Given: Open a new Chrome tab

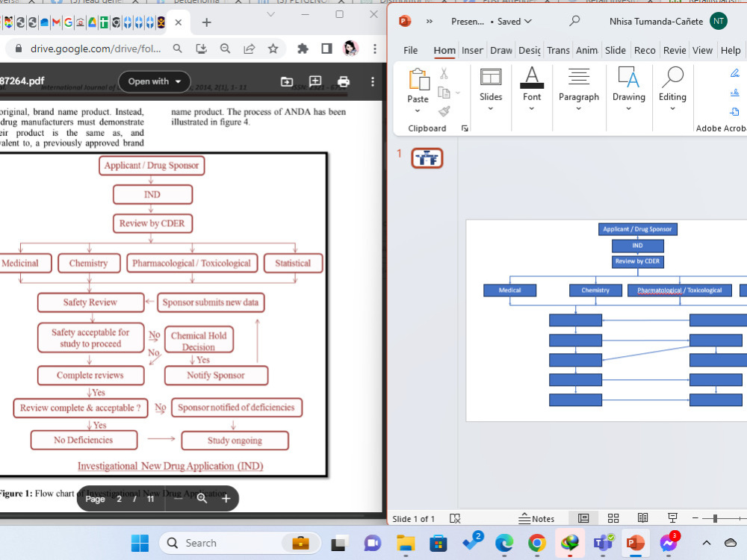Looking at the screenshot, I should (206, 22).
